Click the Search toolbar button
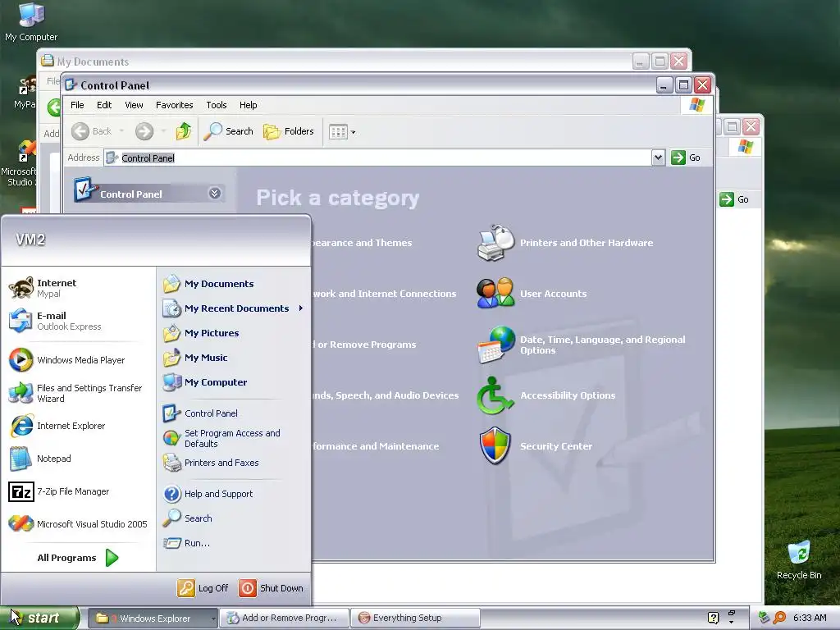The image size is (840, 630). click(x=229, y=131)
